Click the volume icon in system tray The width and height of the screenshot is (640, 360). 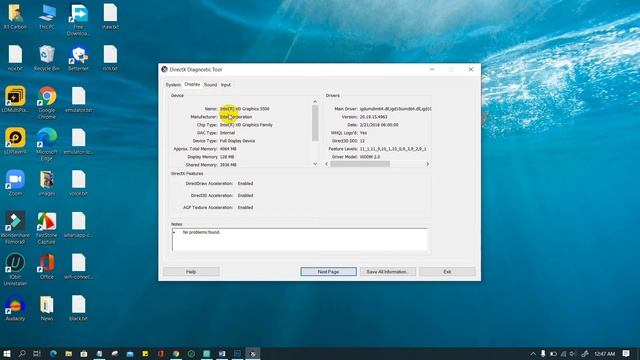pyautogui.click(x=573, y=353)
